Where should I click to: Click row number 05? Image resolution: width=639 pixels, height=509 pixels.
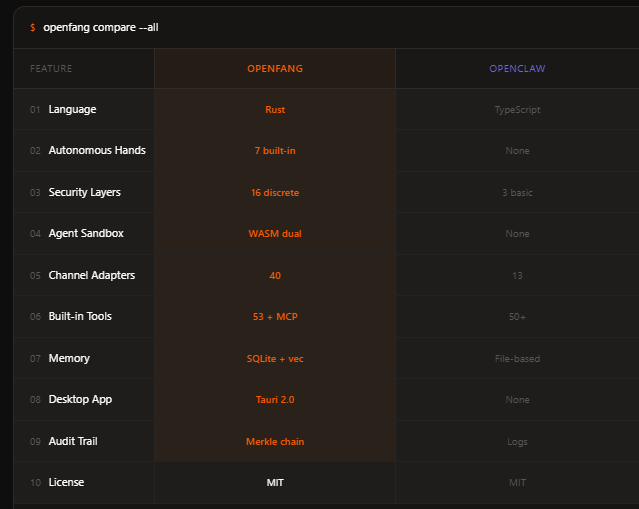(35, 276)
